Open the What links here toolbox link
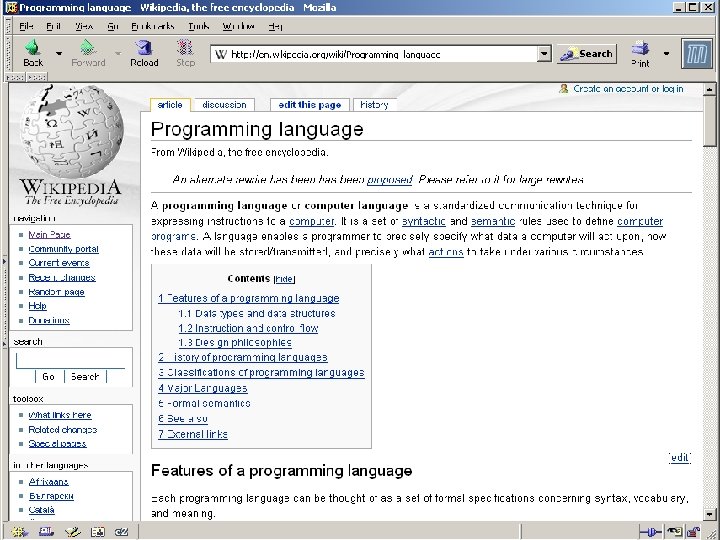 click(60, 415)
